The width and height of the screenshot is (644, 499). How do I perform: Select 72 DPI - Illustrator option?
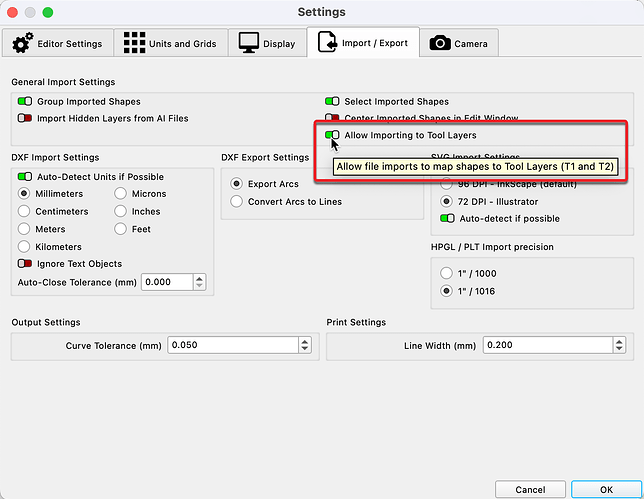pyautogui.click(x=446, y=201)
